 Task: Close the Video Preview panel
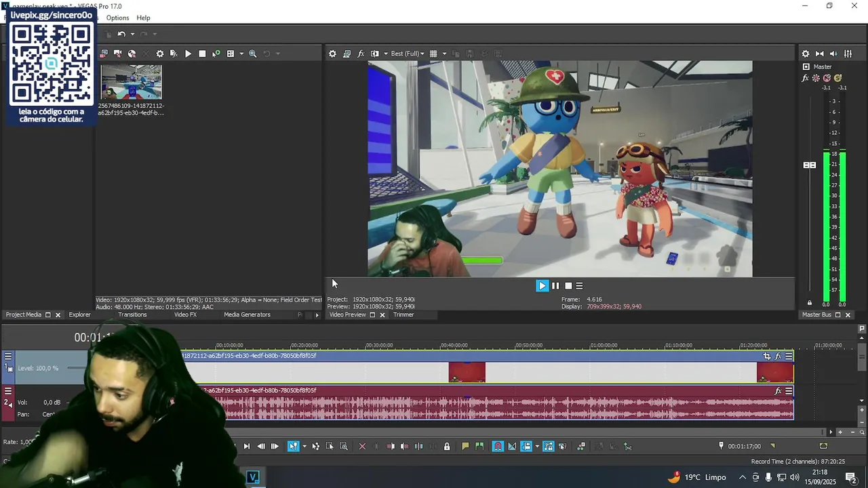pos(382,315)
